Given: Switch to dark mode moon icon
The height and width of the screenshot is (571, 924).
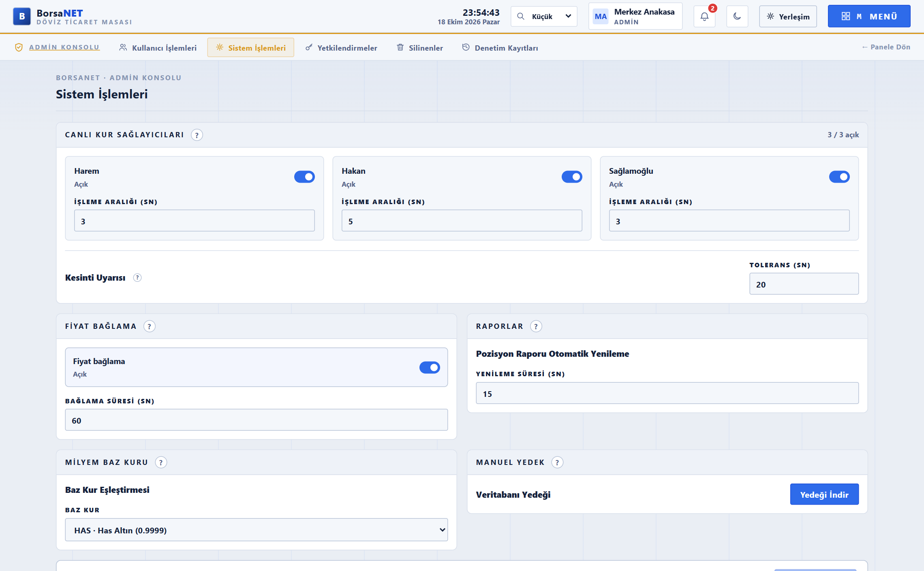Looking at the screenshot, I should [x=737, y=17].
